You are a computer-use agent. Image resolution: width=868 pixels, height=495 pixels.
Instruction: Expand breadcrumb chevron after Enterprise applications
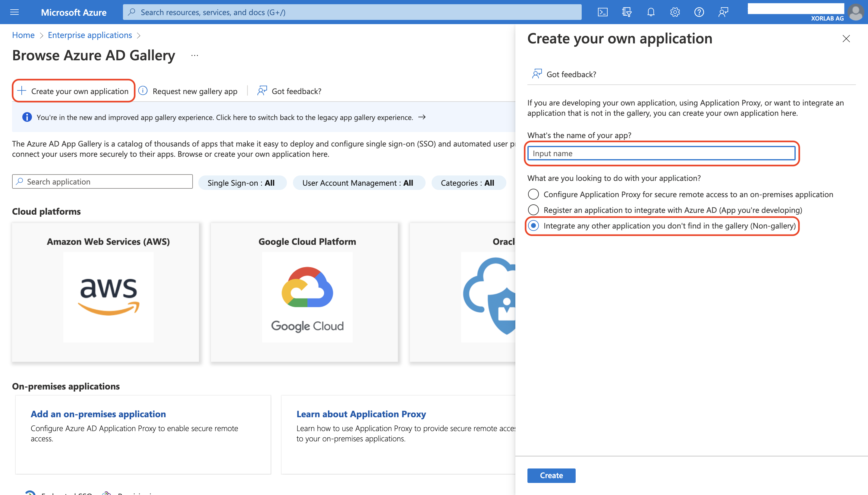(139, 35)
